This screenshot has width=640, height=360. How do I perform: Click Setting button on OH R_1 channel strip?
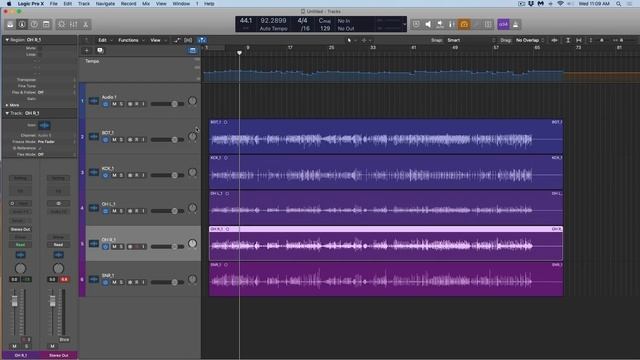click(x=20, y=178)
